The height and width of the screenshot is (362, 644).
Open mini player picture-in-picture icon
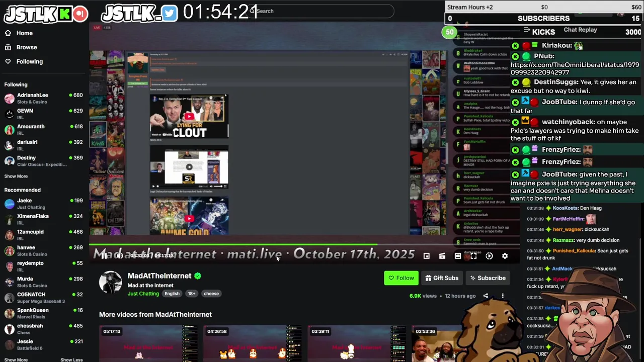pyautogui.click(x=427, y=256)
